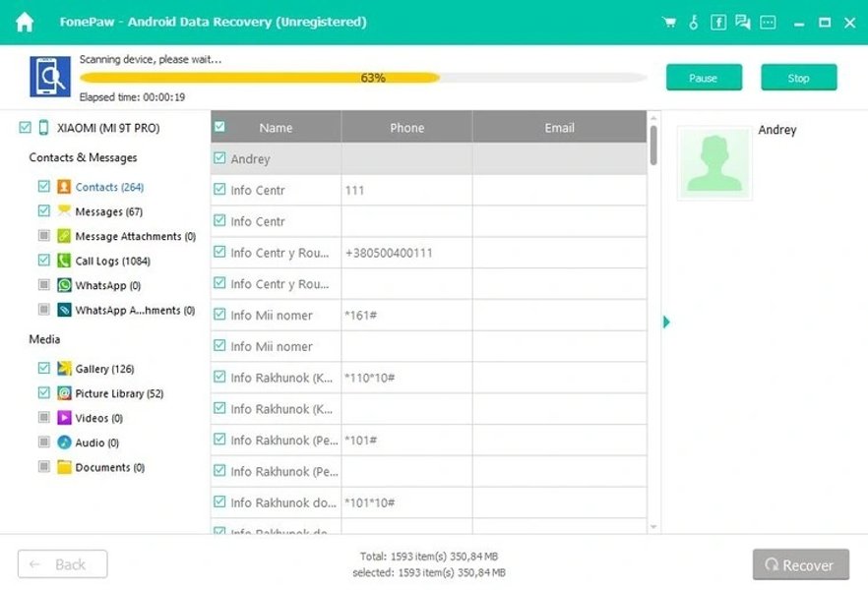Click the Gallery icon in Media

click(x=64, y=369)
